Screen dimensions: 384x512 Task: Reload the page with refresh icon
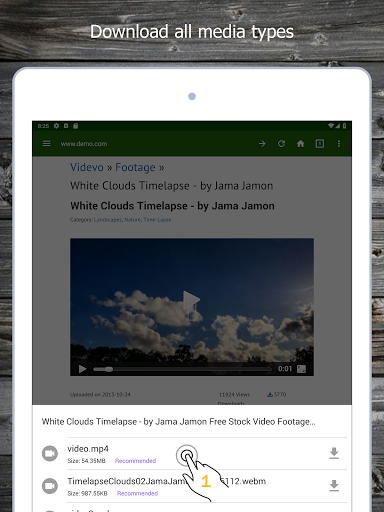[x=281, y=144]
